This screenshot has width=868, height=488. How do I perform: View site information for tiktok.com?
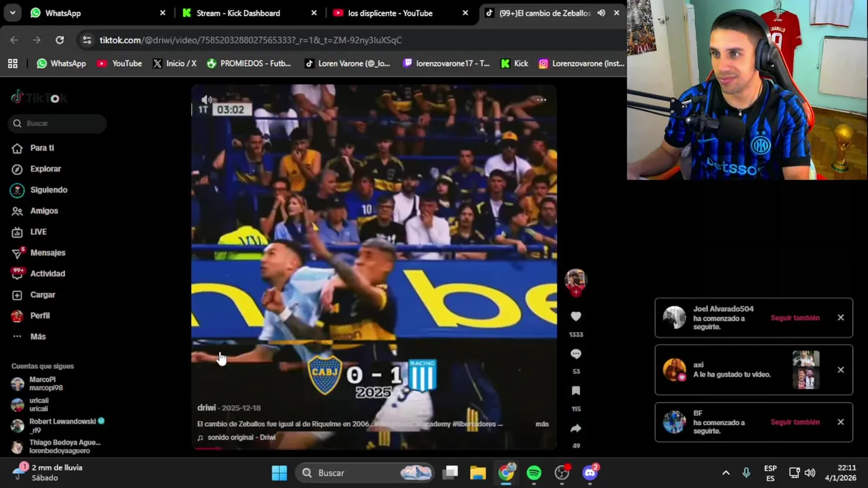point(87,40)
